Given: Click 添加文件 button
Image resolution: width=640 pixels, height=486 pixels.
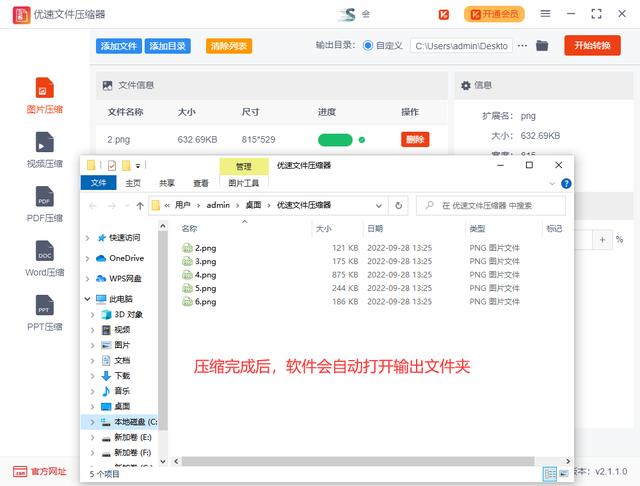Looking at the screenshot, I should [x=119, y=46].
